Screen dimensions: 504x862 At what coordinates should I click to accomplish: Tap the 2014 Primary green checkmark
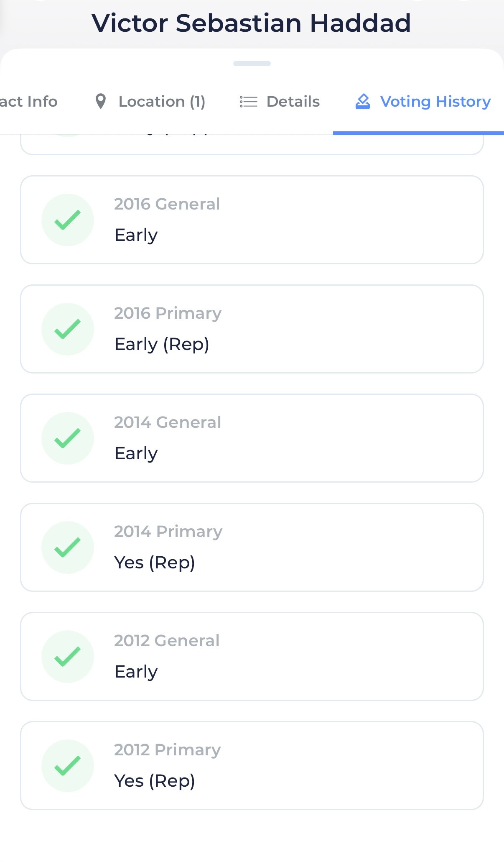coord(67,547)
